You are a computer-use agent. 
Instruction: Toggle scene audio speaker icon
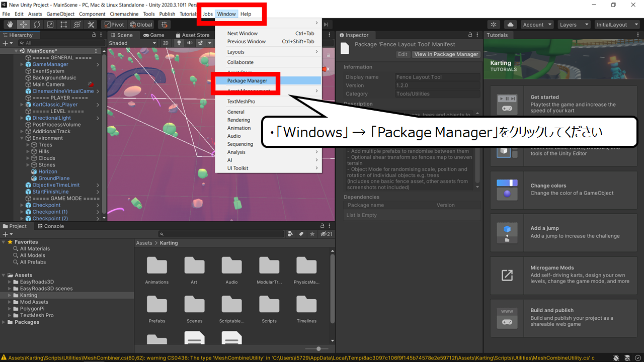[x=190, y=43]
